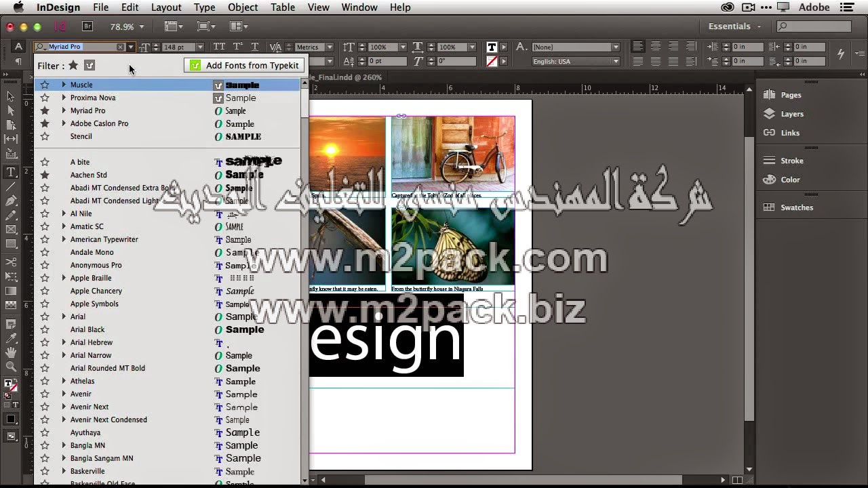Select the Scissors tool
Screen dimensions: 868x488
click(x=11, y=262)
